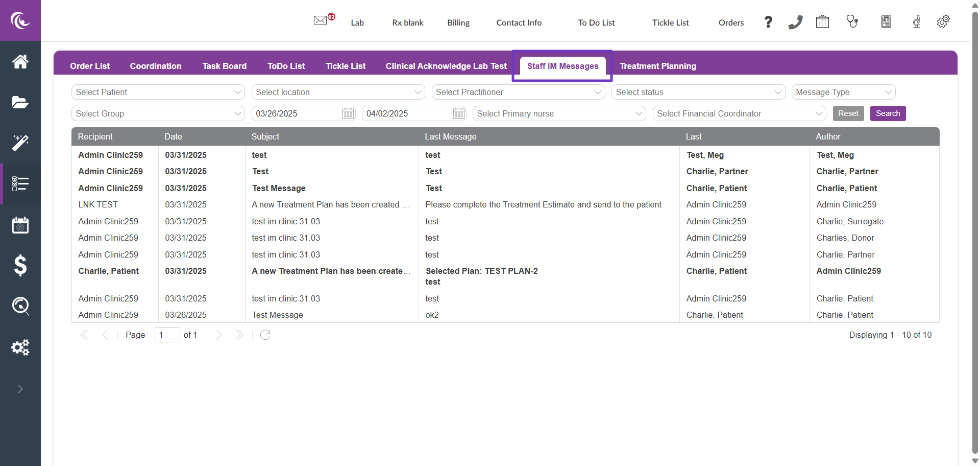Expand the Select Patient dropdown
Image resolution: width=980 pixels, height=466 pixels.
tap(158, 92)
